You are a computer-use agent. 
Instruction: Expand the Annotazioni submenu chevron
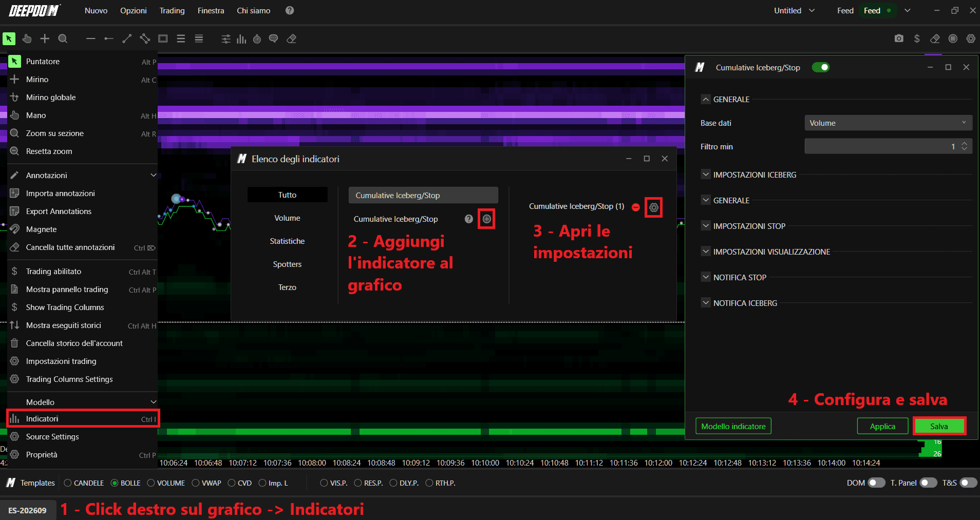point(153,175)
